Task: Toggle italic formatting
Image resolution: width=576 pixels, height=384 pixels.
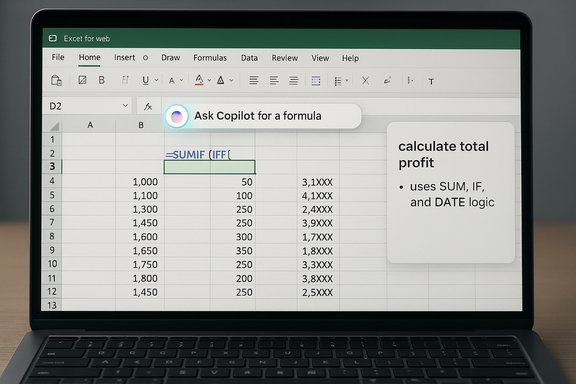Action: click(125, 80)
